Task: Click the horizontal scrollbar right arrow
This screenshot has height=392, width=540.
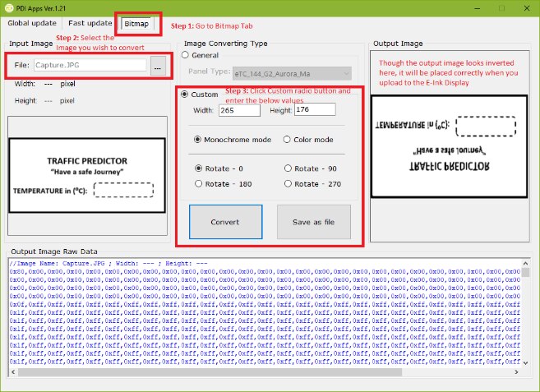Action: [516, 372]
